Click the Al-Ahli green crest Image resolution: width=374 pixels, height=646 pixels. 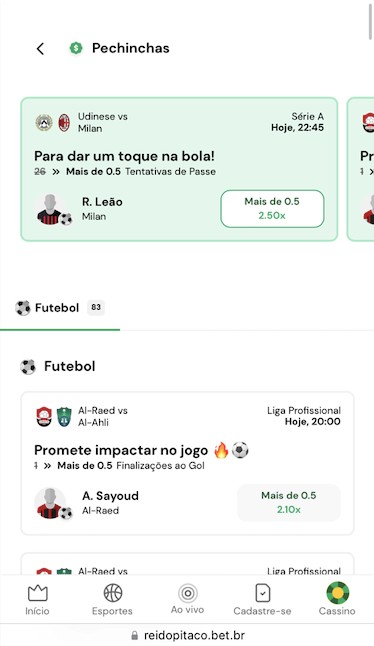tap(64, 416)
